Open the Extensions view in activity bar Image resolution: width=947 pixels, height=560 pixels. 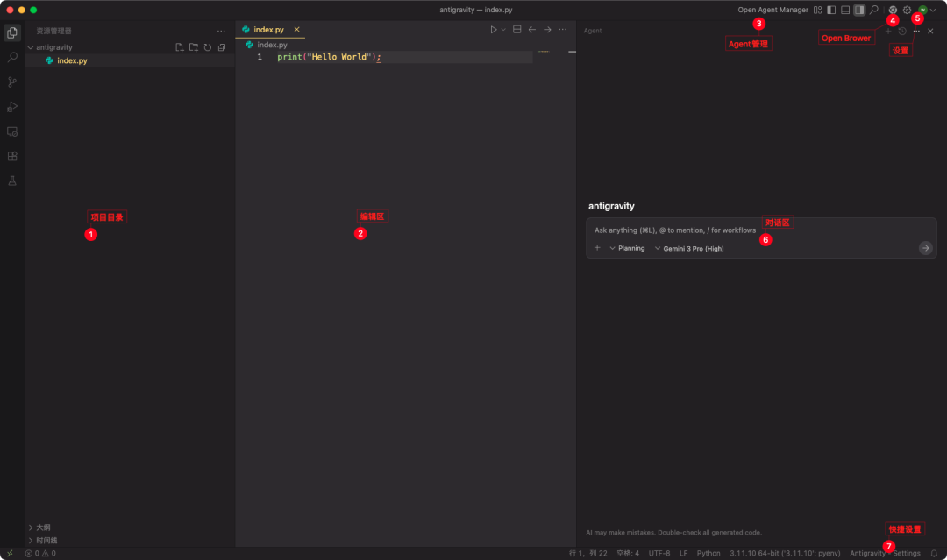coord(12,156)
